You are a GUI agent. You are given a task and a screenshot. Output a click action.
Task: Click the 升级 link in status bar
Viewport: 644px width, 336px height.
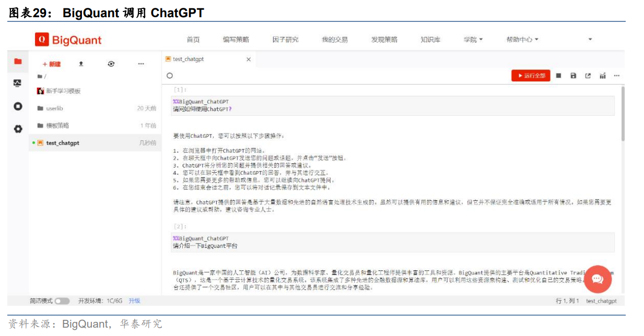pyautogui.click(x=134, y=301)
